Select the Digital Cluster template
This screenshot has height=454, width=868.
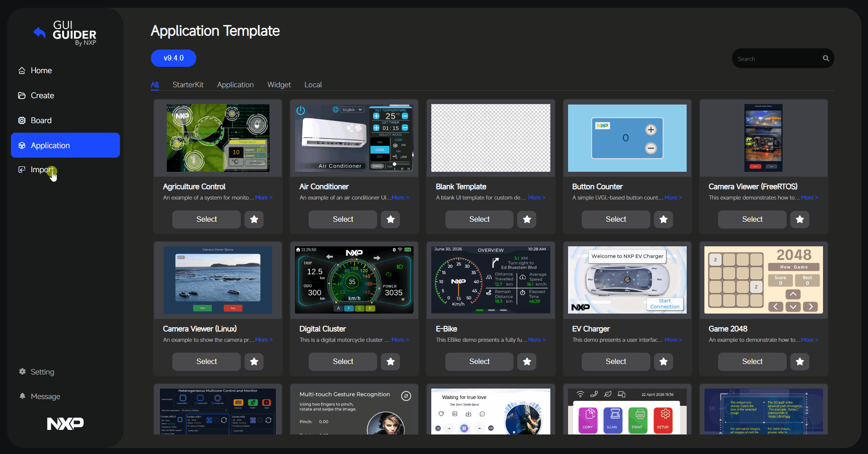point(343,362)
